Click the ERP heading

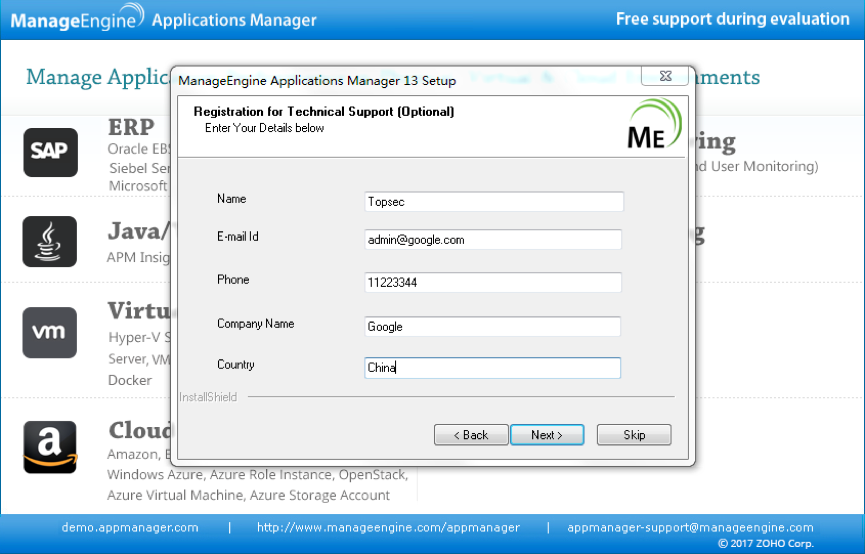click(131, 127)
